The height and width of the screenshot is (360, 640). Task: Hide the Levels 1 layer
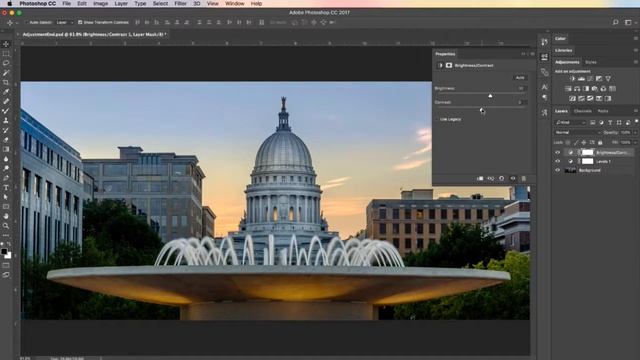click(558, 161)
